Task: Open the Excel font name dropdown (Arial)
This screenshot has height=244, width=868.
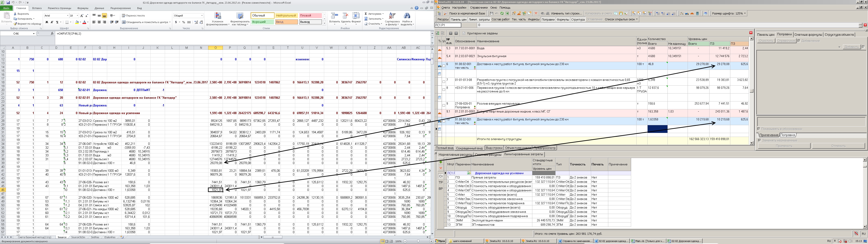Action: click(x=68, y=16)
